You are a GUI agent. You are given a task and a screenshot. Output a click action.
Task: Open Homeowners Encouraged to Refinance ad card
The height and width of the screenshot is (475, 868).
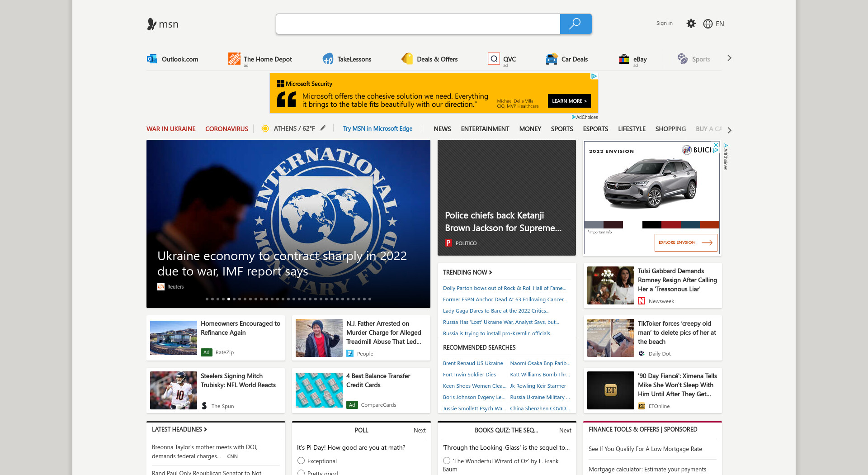click(216, 338)
